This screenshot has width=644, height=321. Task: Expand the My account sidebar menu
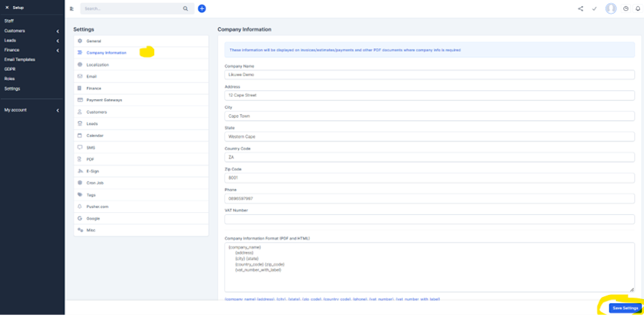58,110
